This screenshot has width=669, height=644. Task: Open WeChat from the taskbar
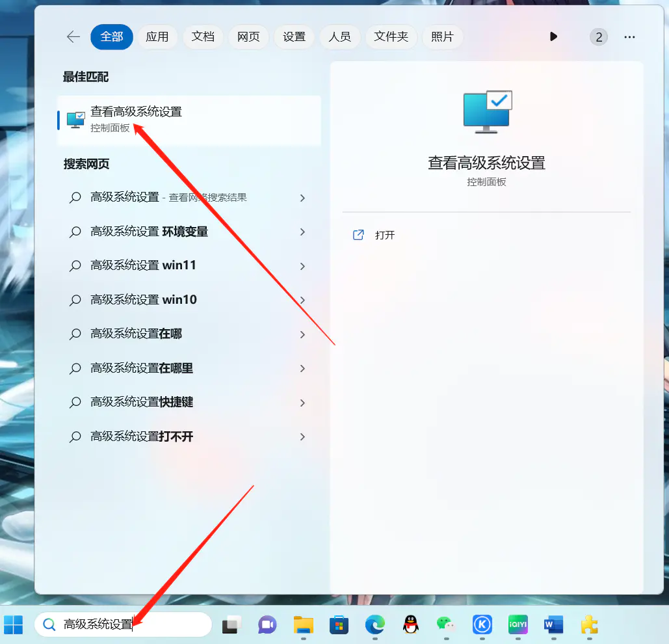click(445, 625)
